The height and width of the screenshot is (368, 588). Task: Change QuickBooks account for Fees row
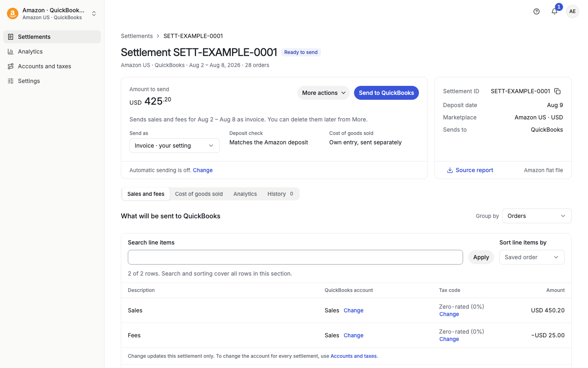point(353,335)
